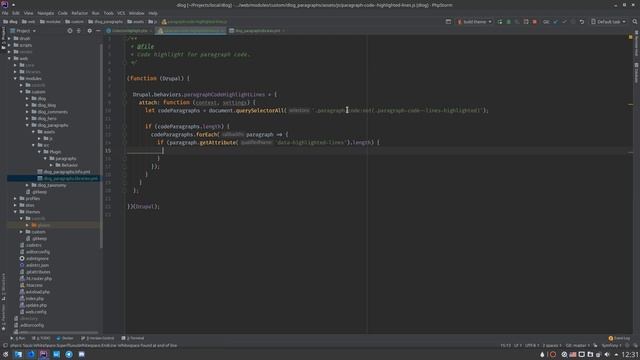The width and height of the screenshot is (640, 360).
Task: Expand the dlog_comments folder
Action: click(x=27, y=112)
